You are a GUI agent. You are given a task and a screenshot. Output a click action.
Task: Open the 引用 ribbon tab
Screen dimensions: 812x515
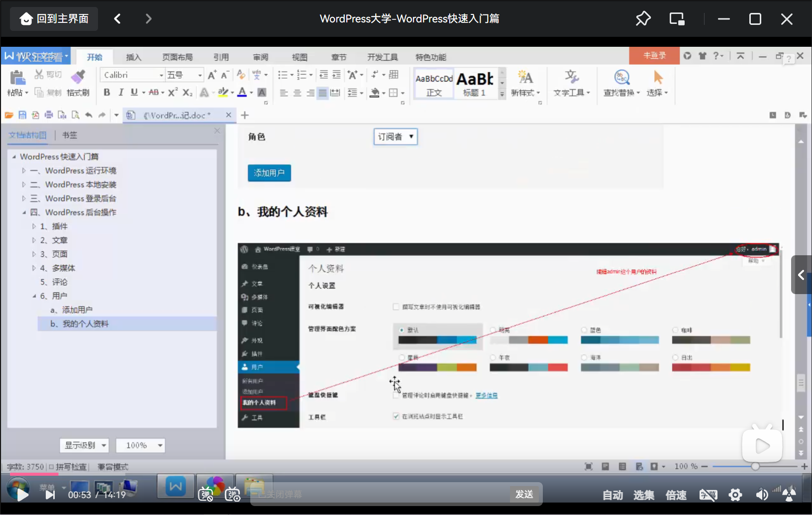coord(221,57)
